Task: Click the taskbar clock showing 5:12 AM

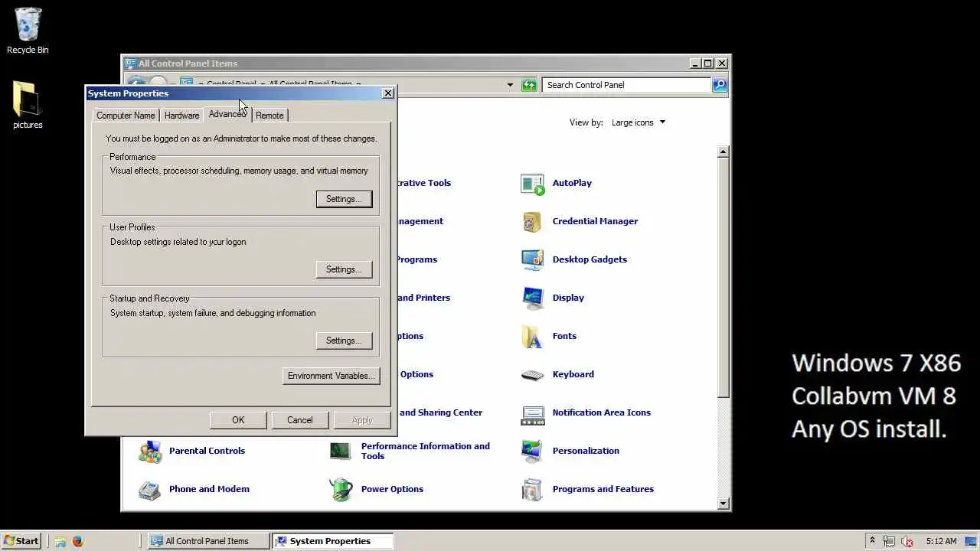Action: (941, 541)
